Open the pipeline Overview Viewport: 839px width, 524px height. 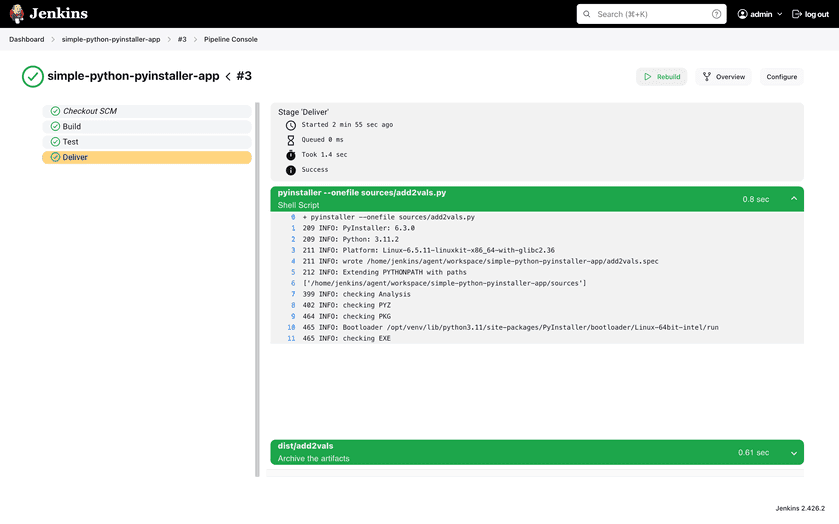click(x=723, y=77)
